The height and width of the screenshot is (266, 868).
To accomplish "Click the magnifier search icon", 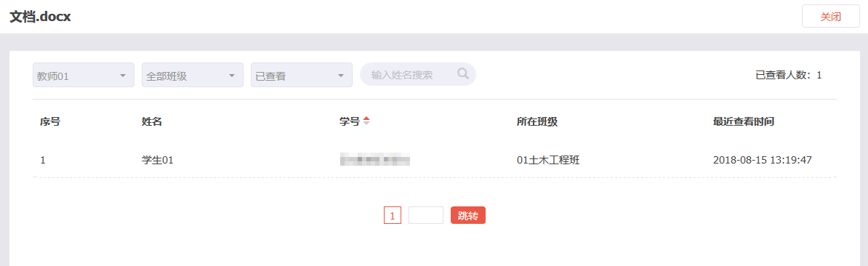I will (463, 73).
